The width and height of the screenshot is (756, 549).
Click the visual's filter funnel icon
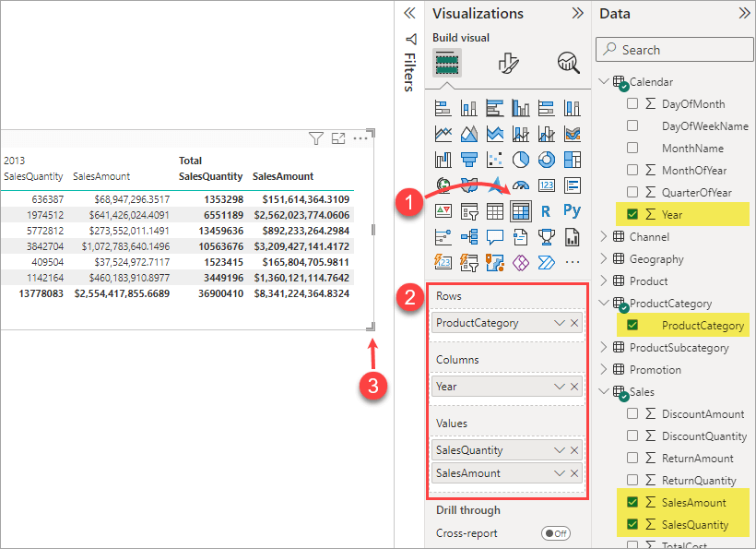tap(316, 139)
